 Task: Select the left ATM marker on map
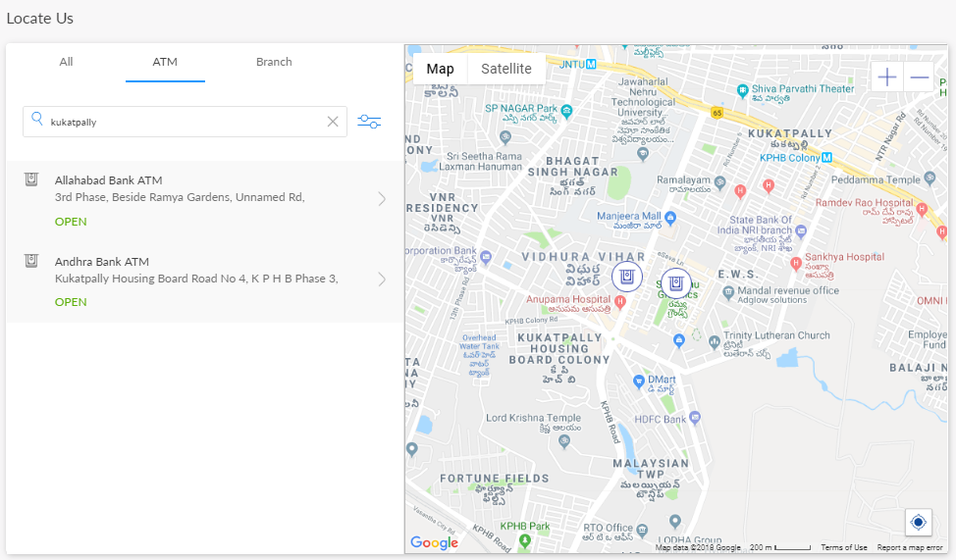tap(627, 276)
